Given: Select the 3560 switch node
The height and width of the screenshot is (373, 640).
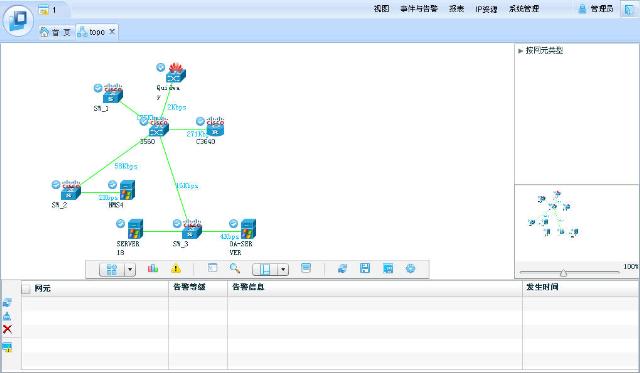Looking at the screenshot, I should (x=159, y=130).
